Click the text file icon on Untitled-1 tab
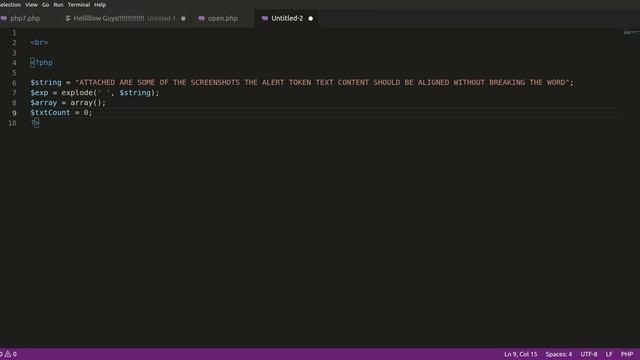The image size is (640, 360). (x=68, y=18)
